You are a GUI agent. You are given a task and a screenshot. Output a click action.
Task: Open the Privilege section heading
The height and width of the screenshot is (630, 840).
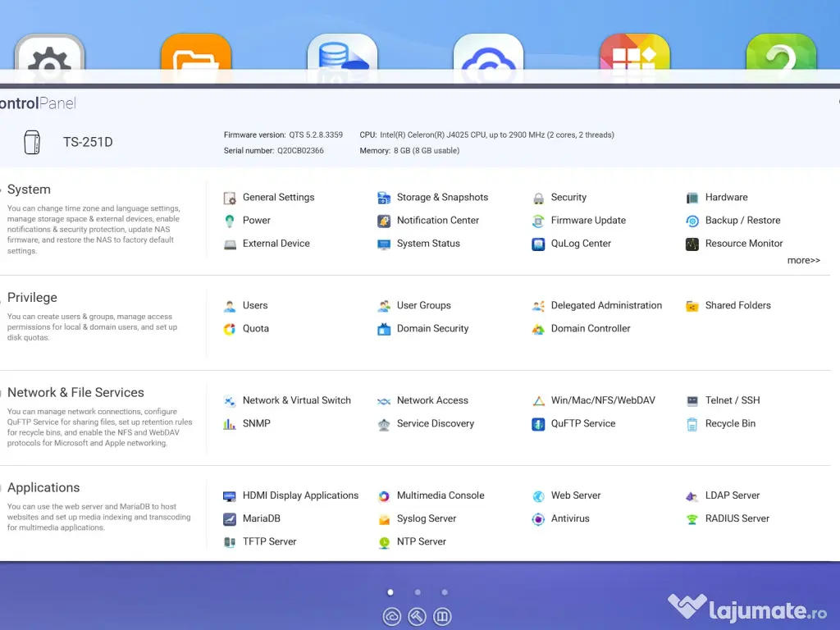click(32, 298)
